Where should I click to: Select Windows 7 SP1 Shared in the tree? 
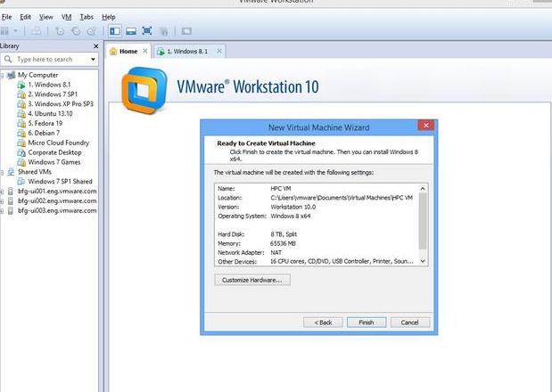pos(60,182)
